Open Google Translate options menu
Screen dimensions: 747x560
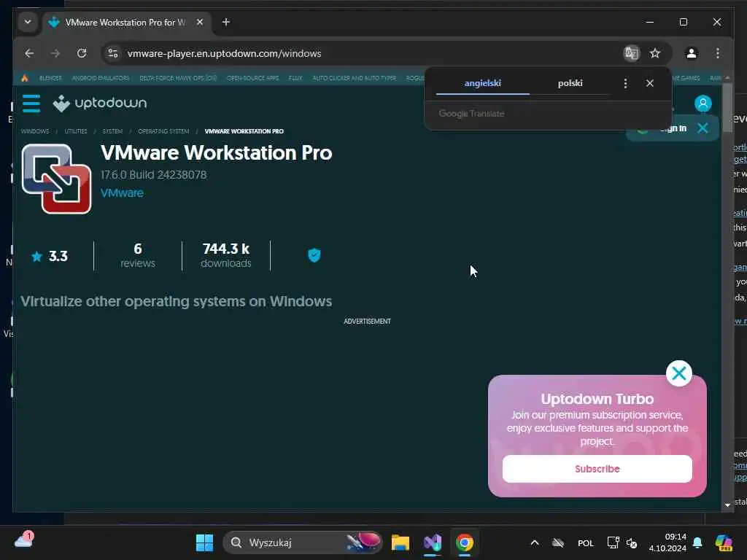click(x=625, y=83)
